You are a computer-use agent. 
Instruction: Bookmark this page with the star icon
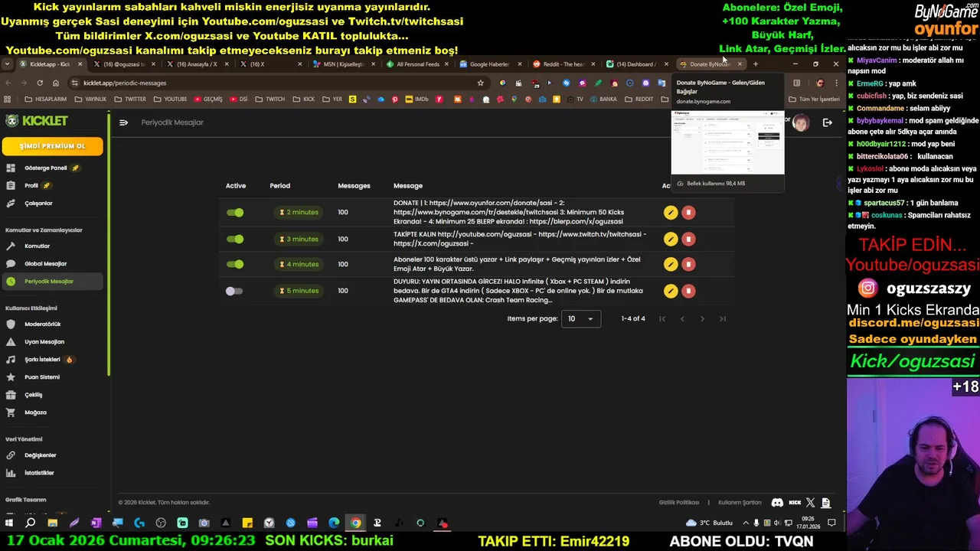481,83
